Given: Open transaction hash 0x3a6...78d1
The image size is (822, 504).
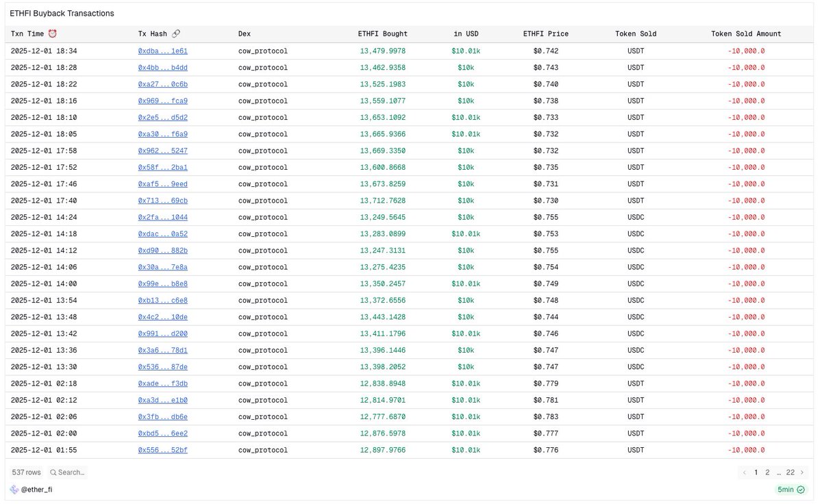Looking at the screenshot, I should click(x=162, y=350).
